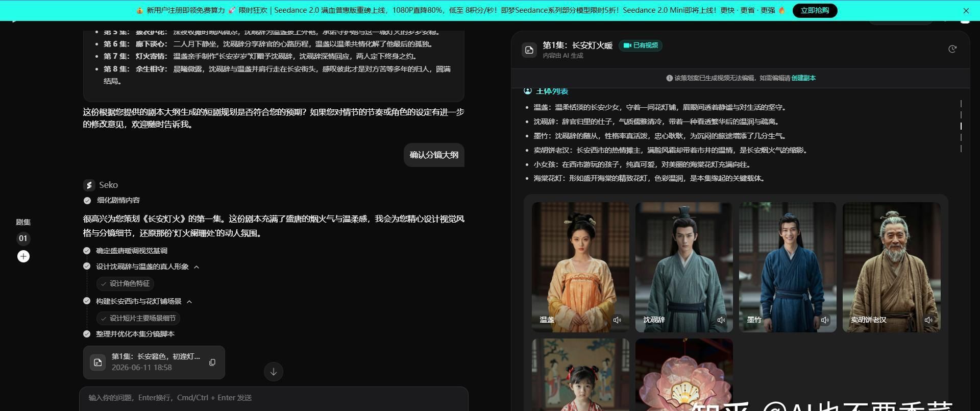Open the 沈砚辞 character thumbnail
This screenshot has height=411, width=980.
684,267
